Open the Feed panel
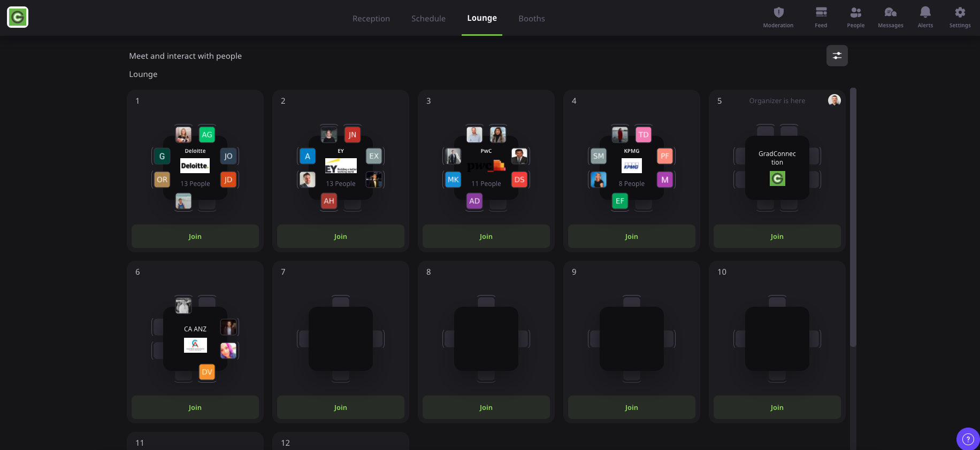980x450 pixels. click(821, 18)
